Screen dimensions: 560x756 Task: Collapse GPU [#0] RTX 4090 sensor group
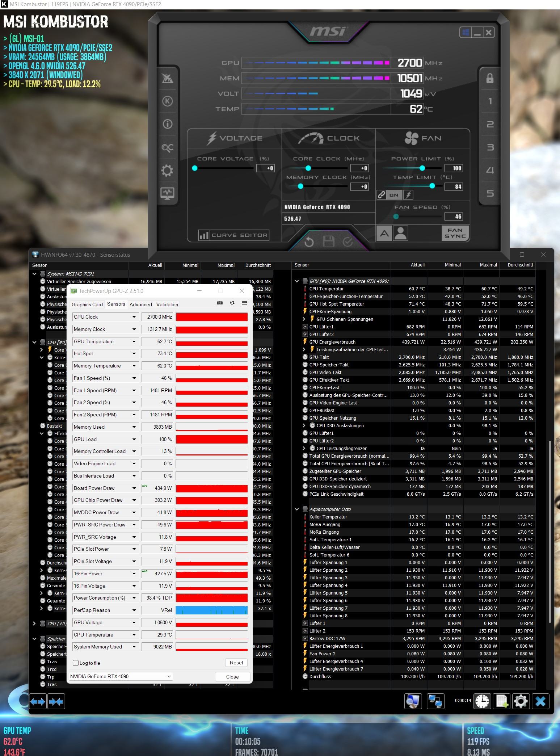pyautogui.click(x=297, y=281)
